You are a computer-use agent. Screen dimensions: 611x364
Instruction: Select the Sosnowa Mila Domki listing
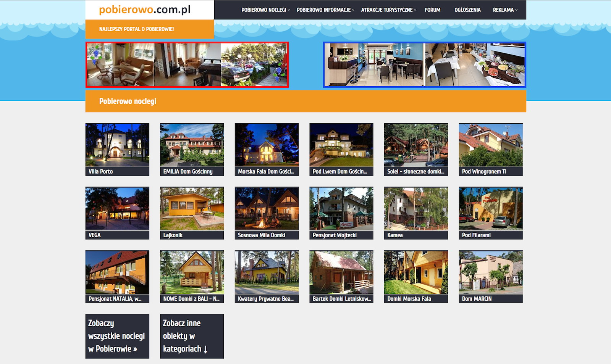[x=267, y=209]
